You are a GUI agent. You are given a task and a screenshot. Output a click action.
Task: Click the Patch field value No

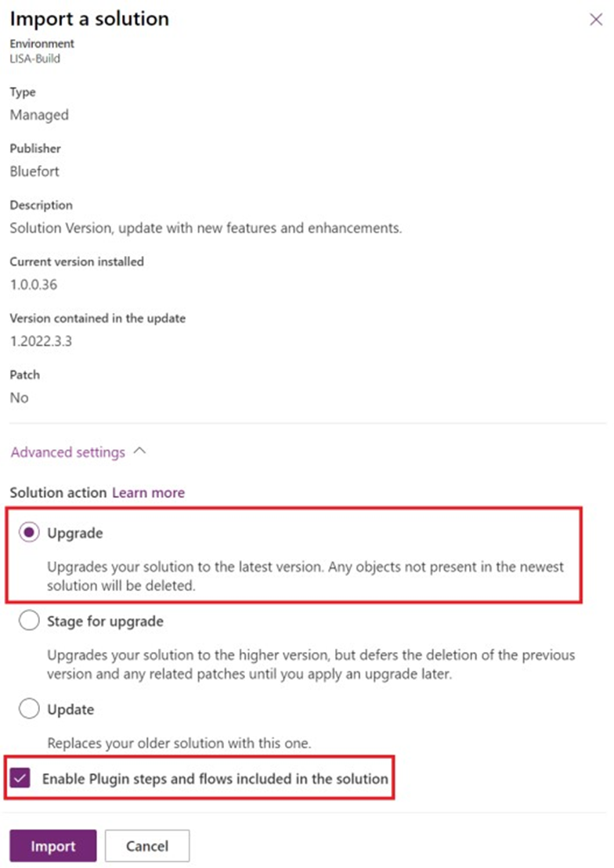click(19, 397)
